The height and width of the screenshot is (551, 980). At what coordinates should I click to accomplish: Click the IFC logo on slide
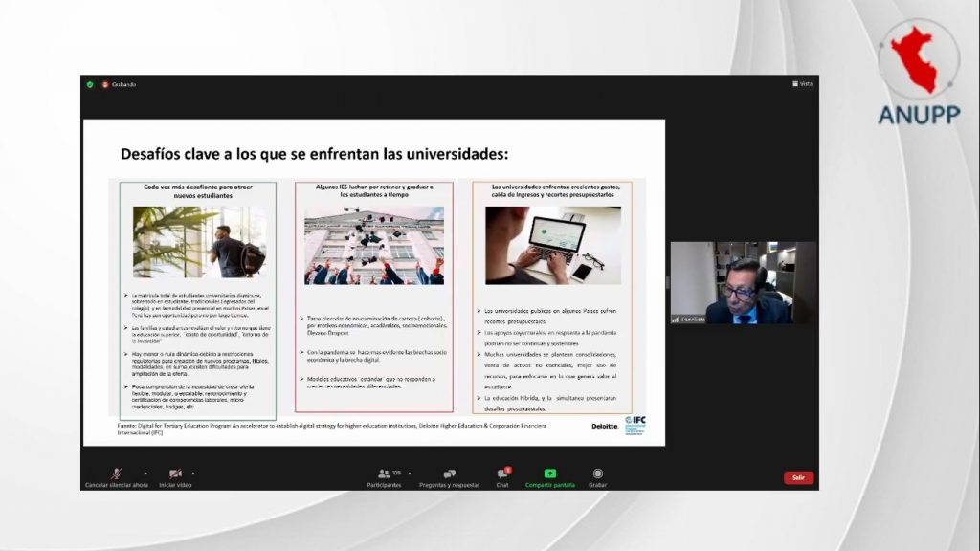(635, 425)
